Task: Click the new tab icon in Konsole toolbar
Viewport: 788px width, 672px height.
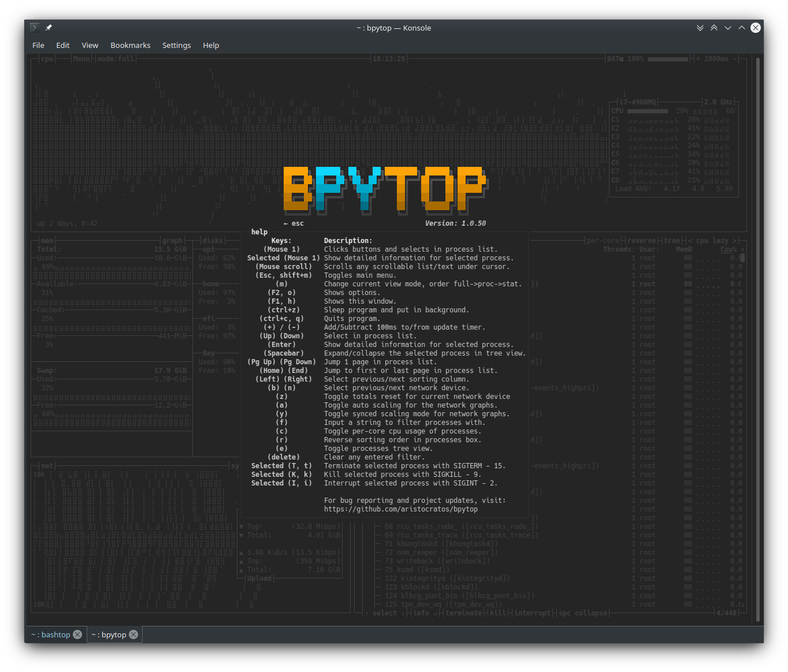Action: pos(34,27)
